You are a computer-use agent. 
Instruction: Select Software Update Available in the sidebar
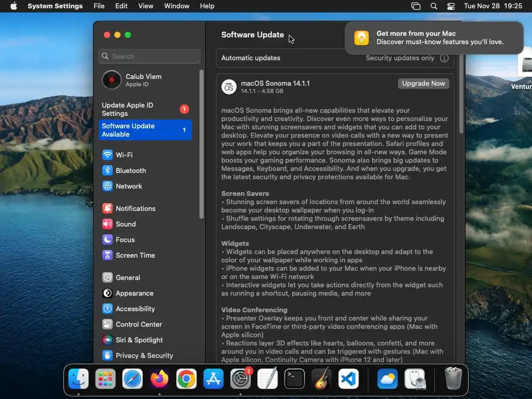coord(145,130)
